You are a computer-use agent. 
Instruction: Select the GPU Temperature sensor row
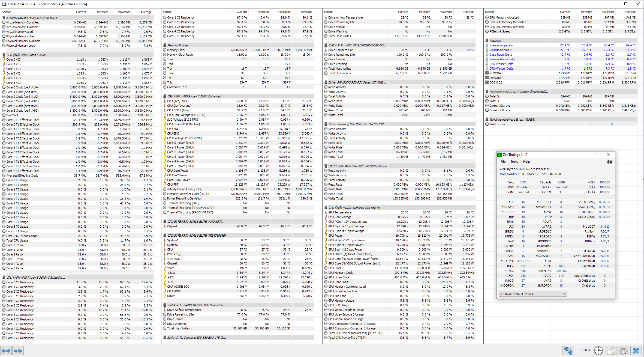tap(340, 212)
